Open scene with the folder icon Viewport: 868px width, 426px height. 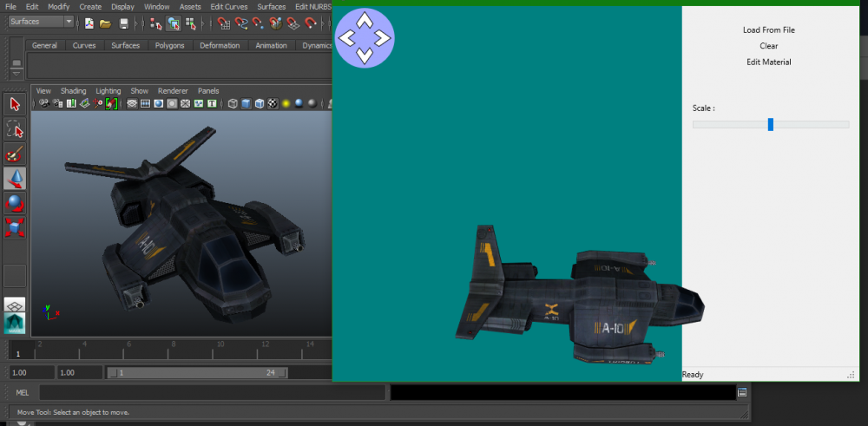pos(105,23)
